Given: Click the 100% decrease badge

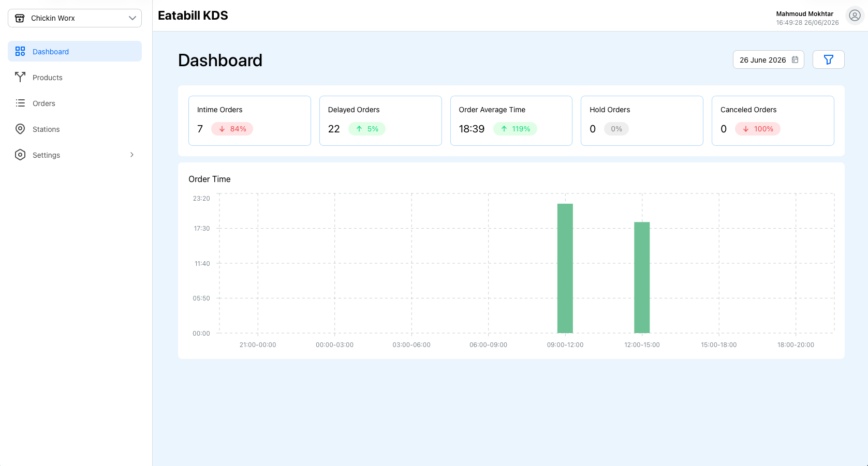Looking at the screenshot, I should [x=758, y=129].
